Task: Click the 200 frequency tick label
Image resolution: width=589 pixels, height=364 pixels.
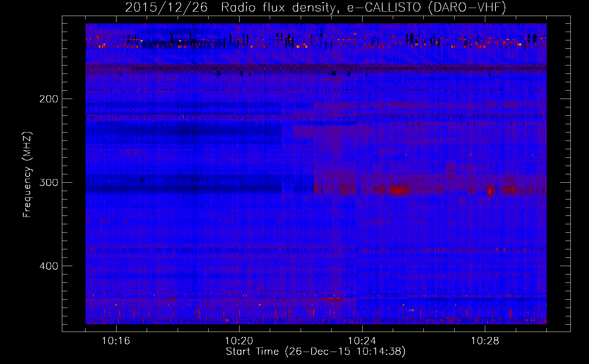Action: click(x=49, y=99)
